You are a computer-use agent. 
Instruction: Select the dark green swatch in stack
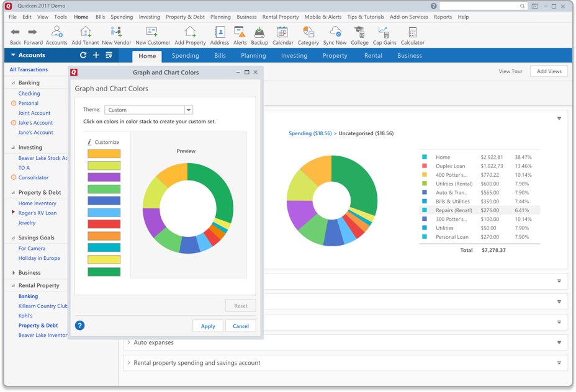point(104,272)
